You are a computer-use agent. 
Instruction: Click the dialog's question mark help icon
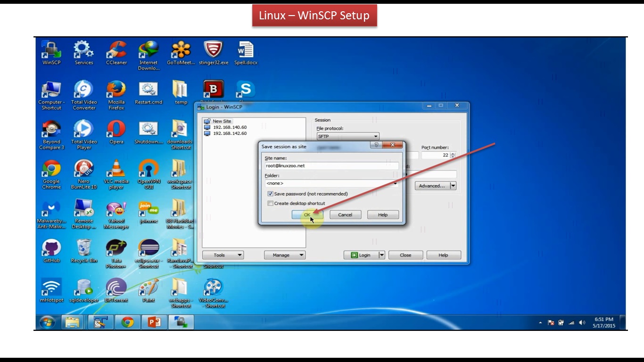pos(376,145)
